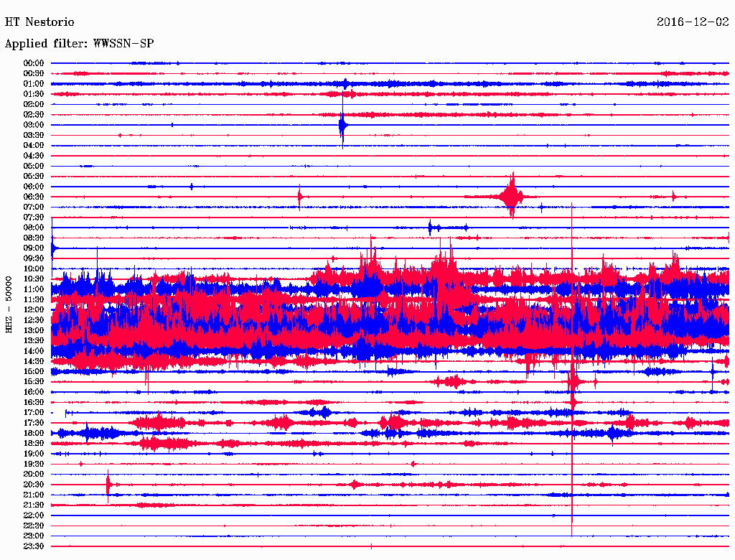Select the 08:00 time label

(x=34, y=228)
